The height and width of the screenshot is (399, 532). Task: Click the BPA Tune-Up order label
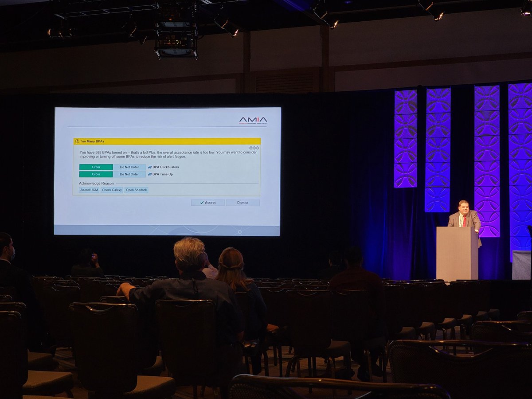coord(163,174)
